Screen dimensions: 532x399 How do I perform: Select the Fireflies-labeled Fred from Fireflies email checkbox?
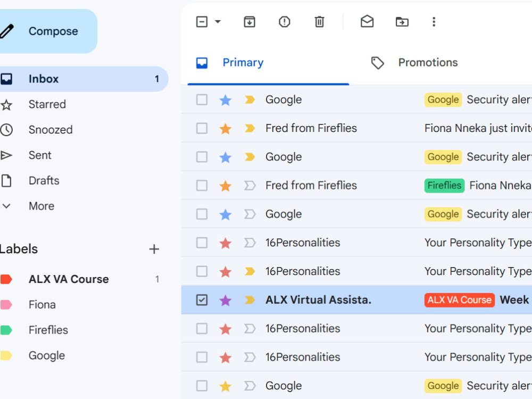pyautogui.click(x=202, y=186)
